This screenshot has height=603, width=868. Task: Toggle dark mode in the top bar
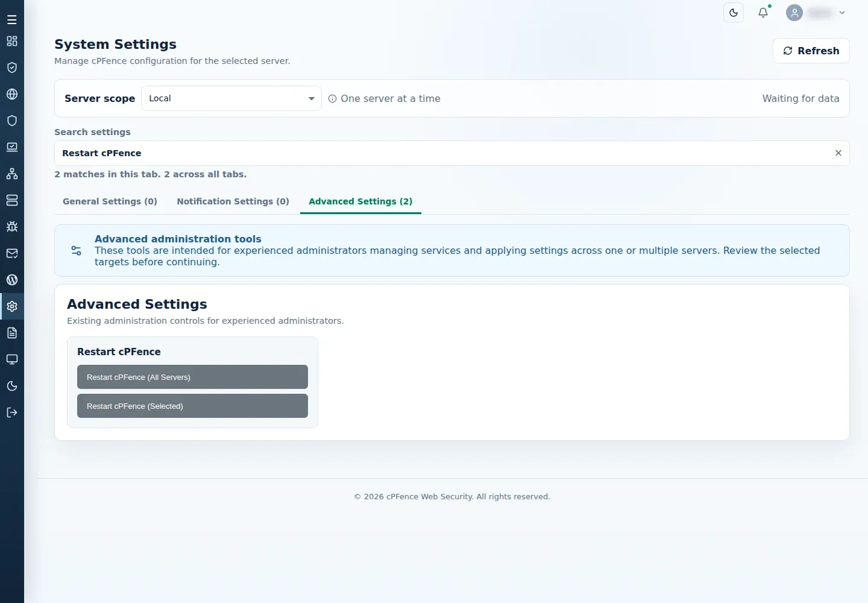click(x=734, y=13)
